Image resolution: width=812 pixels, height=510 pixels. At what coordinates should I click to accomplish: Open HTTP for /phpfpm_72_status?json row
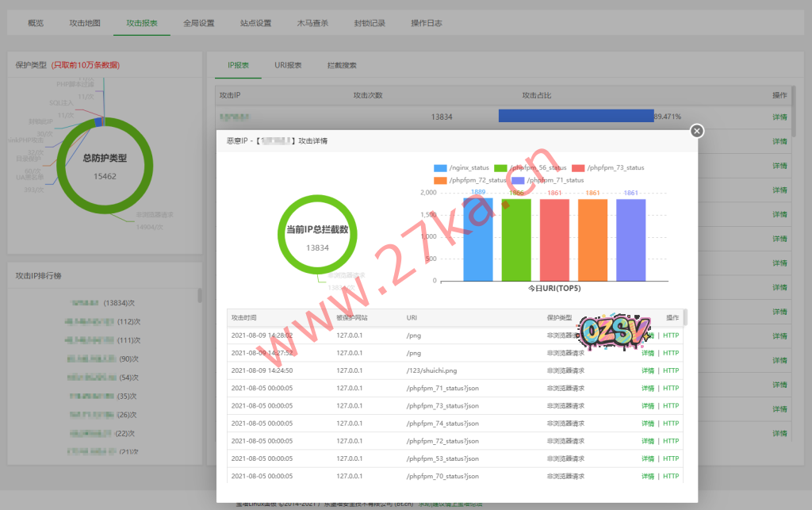671,441
